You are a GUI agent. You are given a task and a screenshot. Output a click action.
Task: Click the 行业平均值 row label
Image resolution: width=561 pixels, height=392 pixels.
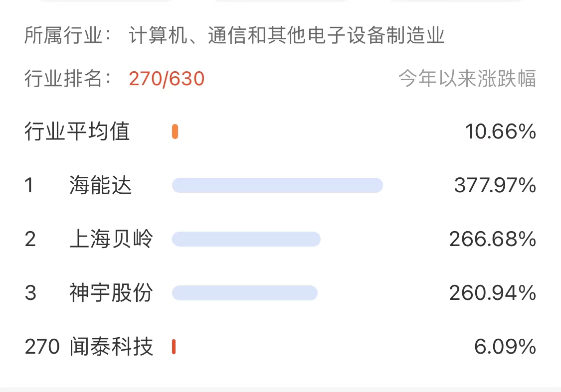click(x=77, y=131)
